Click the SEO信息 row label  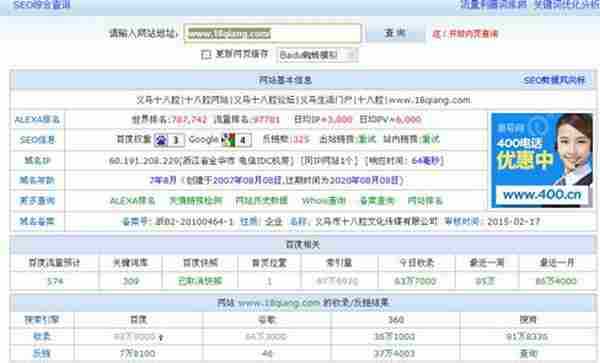38,140
